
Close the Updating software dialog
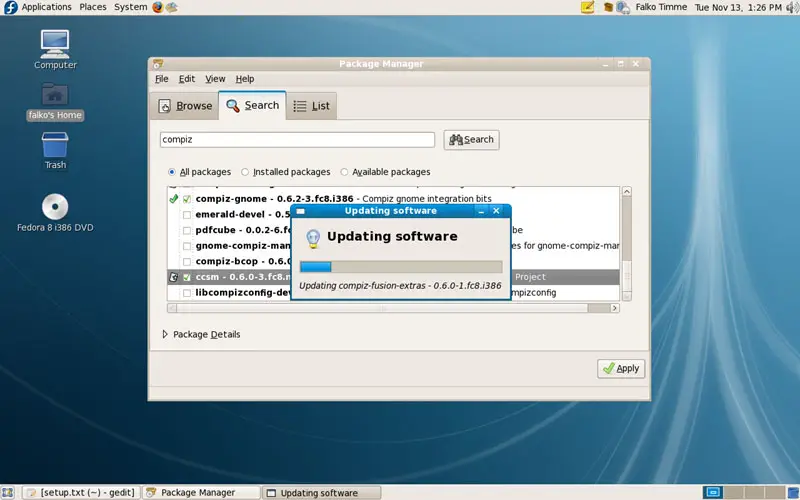click(496, 211)
